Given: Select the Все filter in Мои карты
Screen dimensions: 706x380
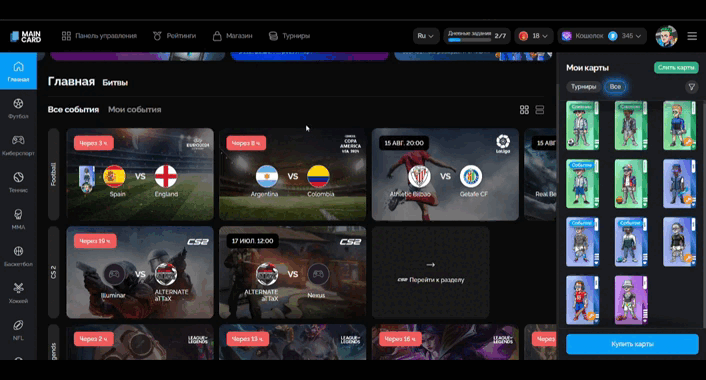Looking at the screenshot, I should (x=615, y=86).
